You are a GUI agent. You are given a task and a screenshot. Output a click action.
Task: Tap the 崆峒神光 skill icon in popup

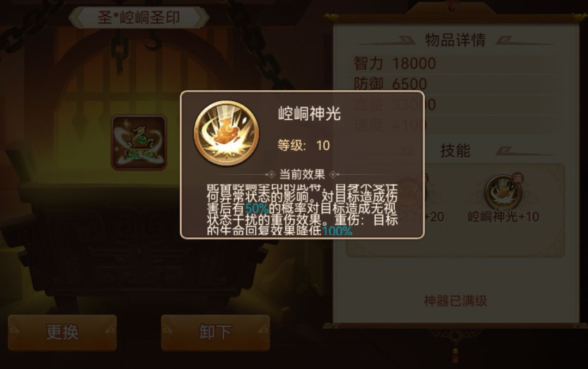(x=226, y=133)
